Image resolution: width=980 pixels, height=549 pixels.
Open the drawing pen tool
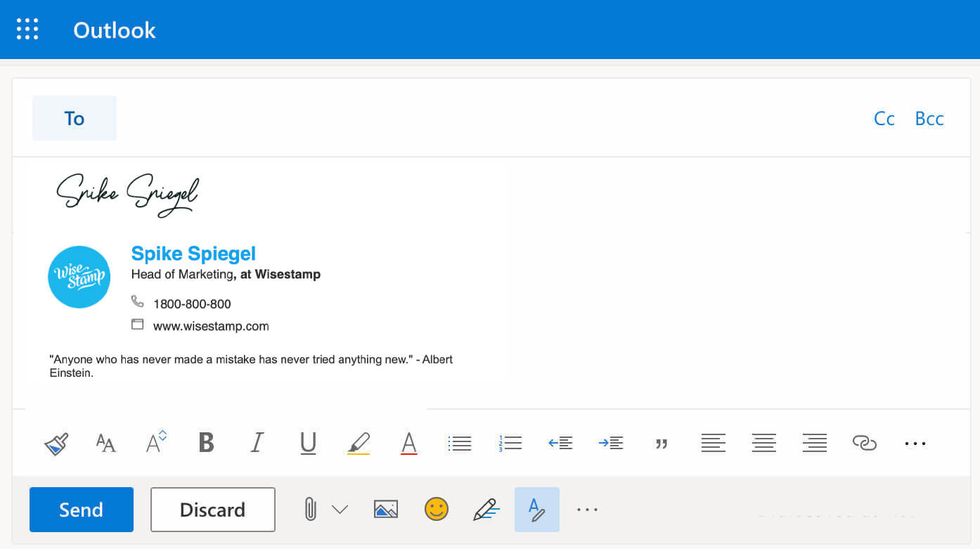click(x=486, y=509)
